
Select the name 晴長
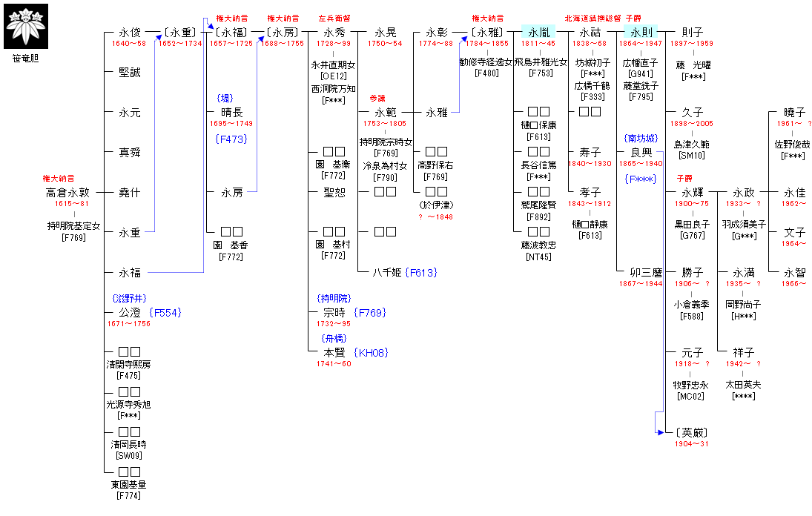point(231,112)
